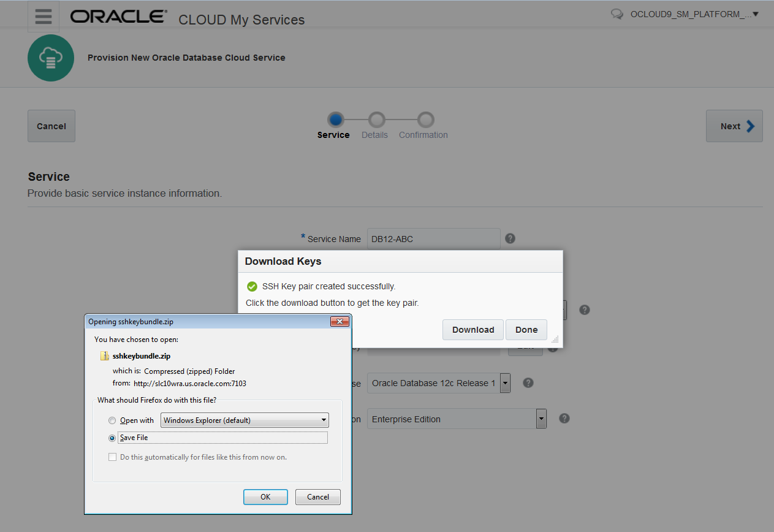
Task: Click Download in the Download Keys dialog
Action: coord(472,329)
